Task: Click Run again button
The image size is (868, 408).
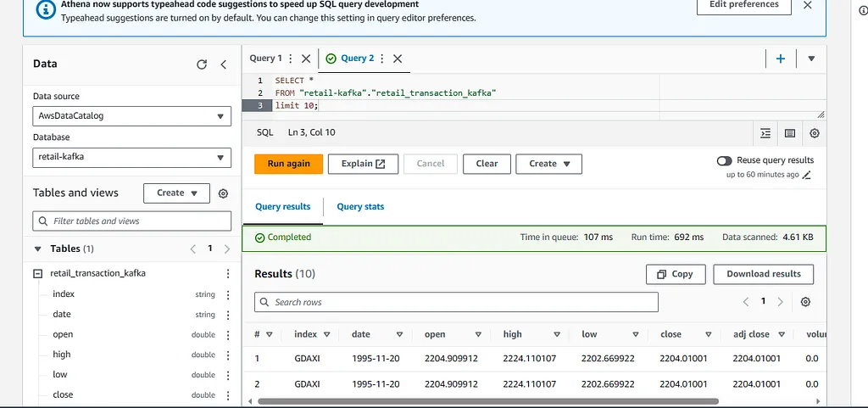Action: [x=288, y=164]
